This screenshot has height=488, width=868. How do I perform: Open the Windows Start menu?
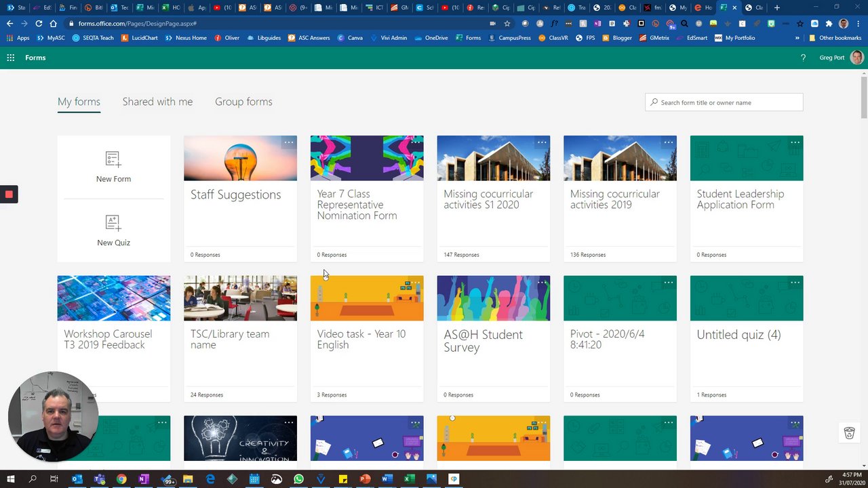coord(10,479)
